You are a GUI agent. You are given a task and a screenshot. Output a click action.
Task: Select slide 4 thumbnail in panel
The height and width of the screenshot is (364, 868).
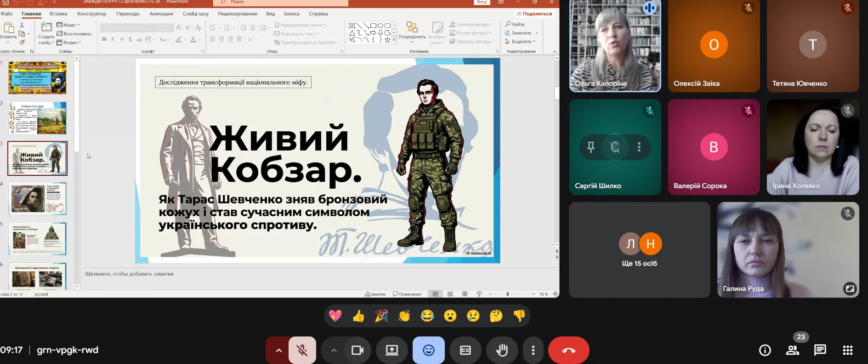click(38, 199)
